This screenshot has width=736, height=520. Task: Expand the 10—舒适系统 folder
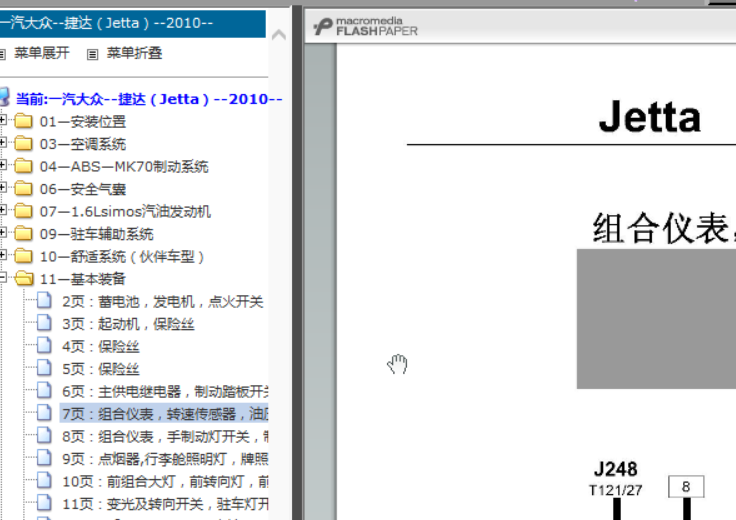tap(3, 255)
